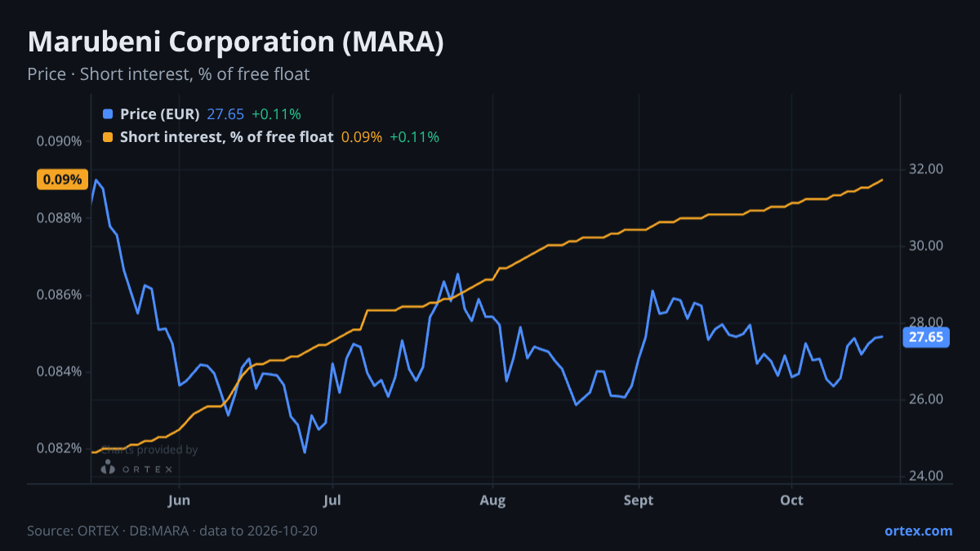Select the Marubeni Corporation (MARA) title
This screenshot has width=980, height=551.
point(236,42)
